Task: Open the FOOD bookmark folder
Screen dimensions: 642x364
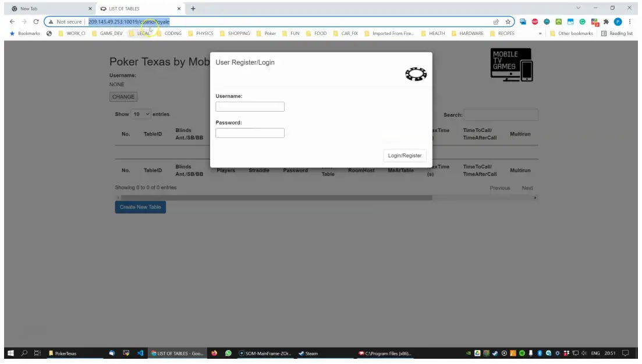Action: [316, 34]
